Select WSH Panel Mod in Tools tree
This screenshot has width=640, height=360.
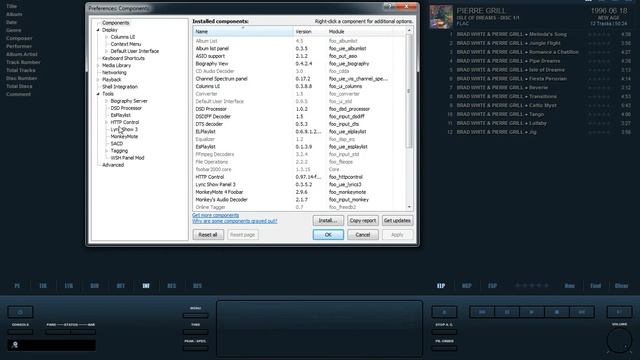[127, 158]
